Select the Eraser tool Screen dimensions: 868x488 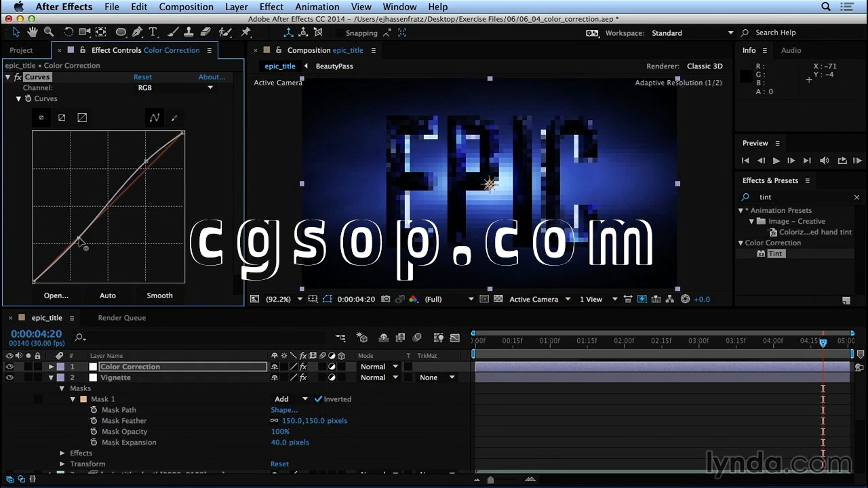point(205,33)
